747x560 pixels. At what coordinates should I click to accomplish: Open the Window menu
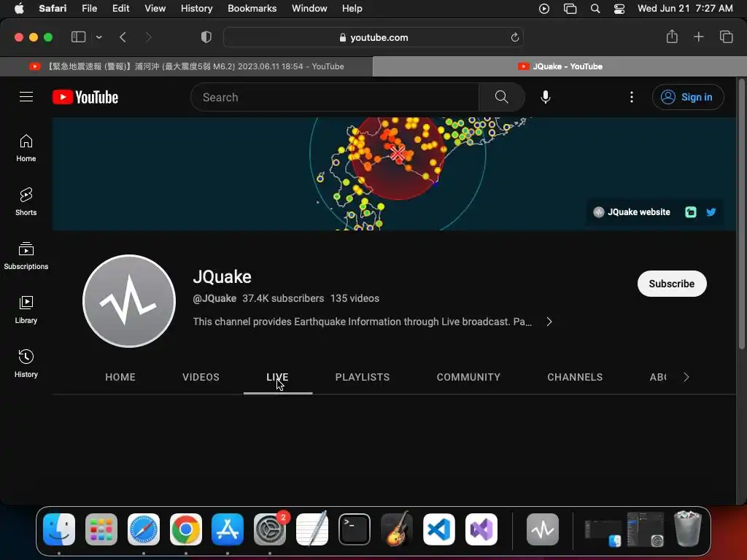(309, 9)
